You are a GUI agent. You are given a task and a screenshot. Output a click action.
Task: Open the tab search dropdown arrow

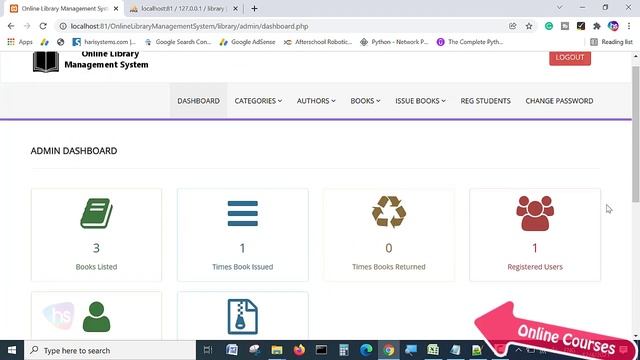click(x=560, y=8)
